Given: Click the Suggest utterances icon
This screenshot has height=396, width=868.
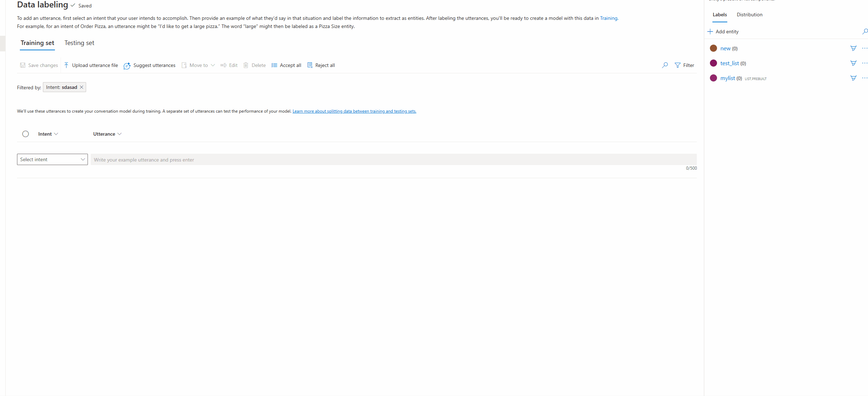Looking at the screenshot, I should pyautogui.click(x=128, y=65).
